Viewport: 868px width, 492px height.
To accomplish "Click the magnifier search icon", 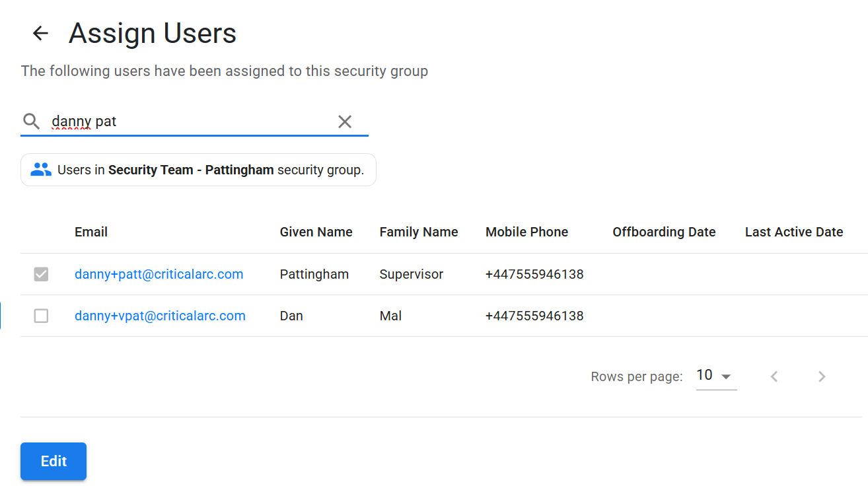I will (31, 122).
